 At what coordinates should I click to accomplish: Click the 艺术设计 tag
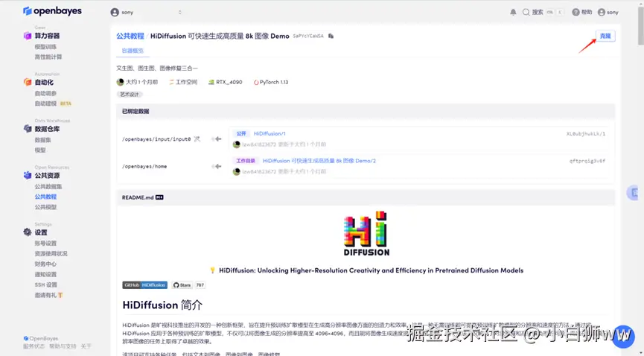(130, 95)
